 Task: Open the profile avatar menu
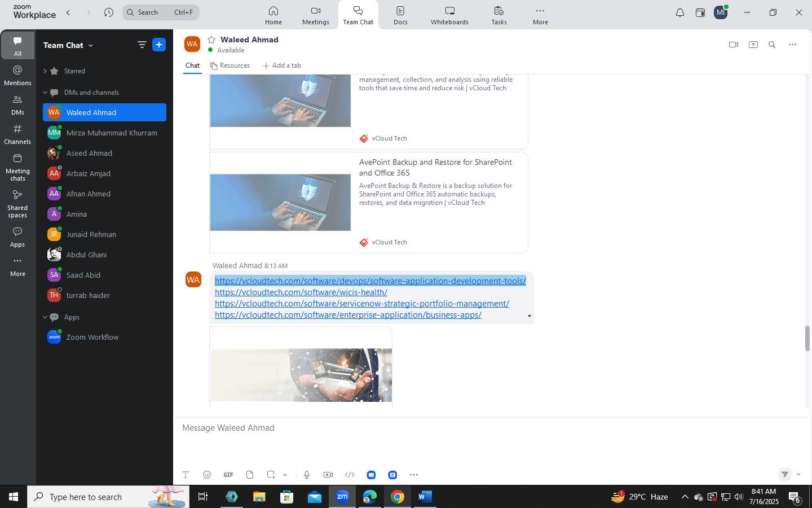point(721,12)
